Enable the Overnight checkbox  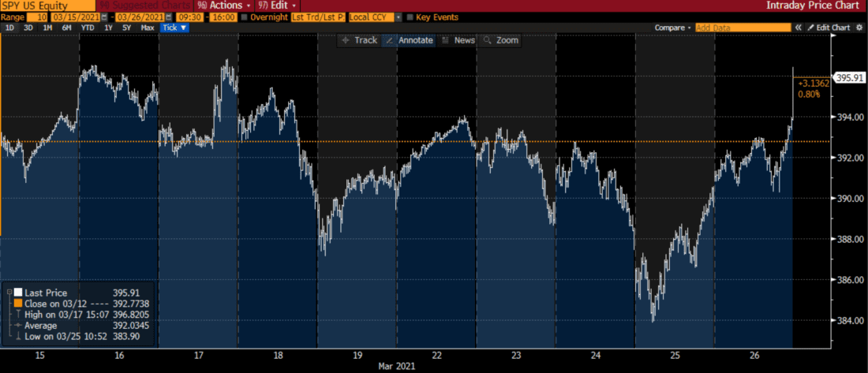tap(245, 17)
